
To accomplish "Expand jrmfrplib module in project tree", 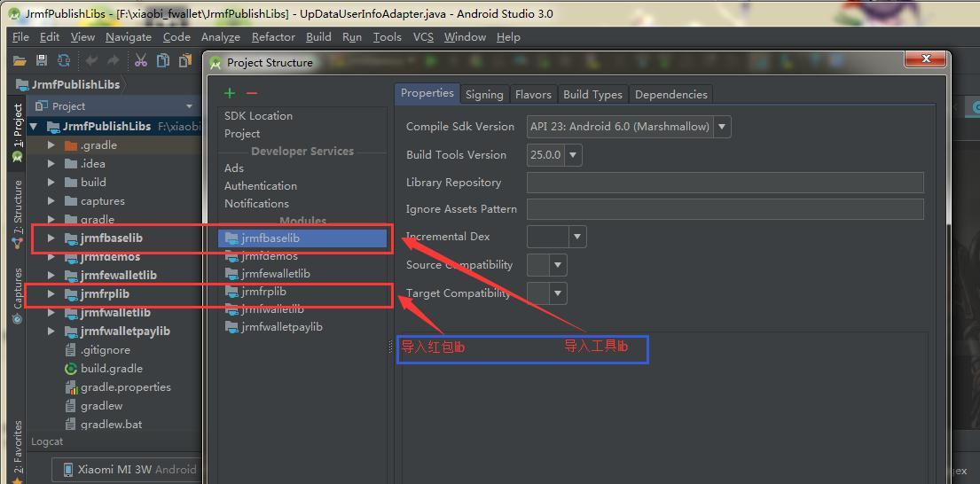I will 51,293.
